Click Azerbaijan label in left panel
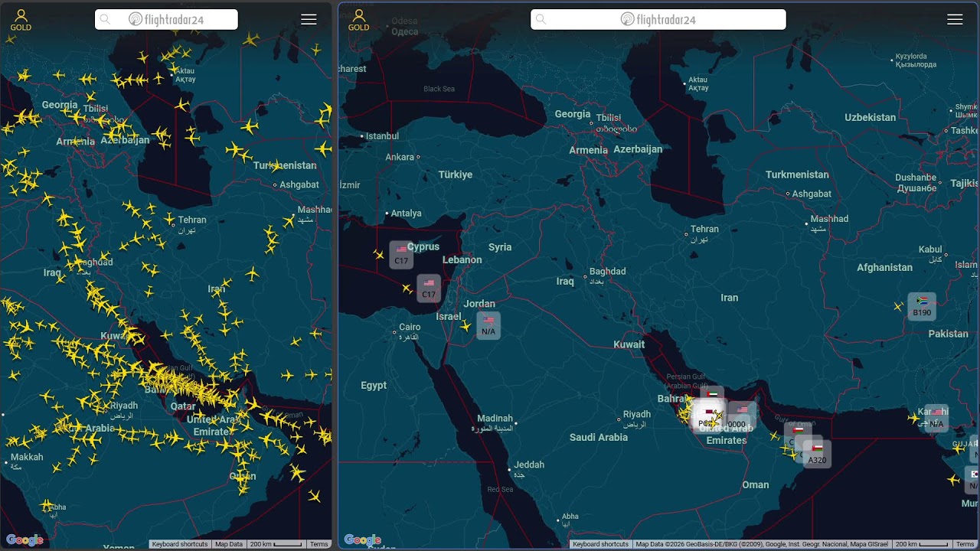 125,140
